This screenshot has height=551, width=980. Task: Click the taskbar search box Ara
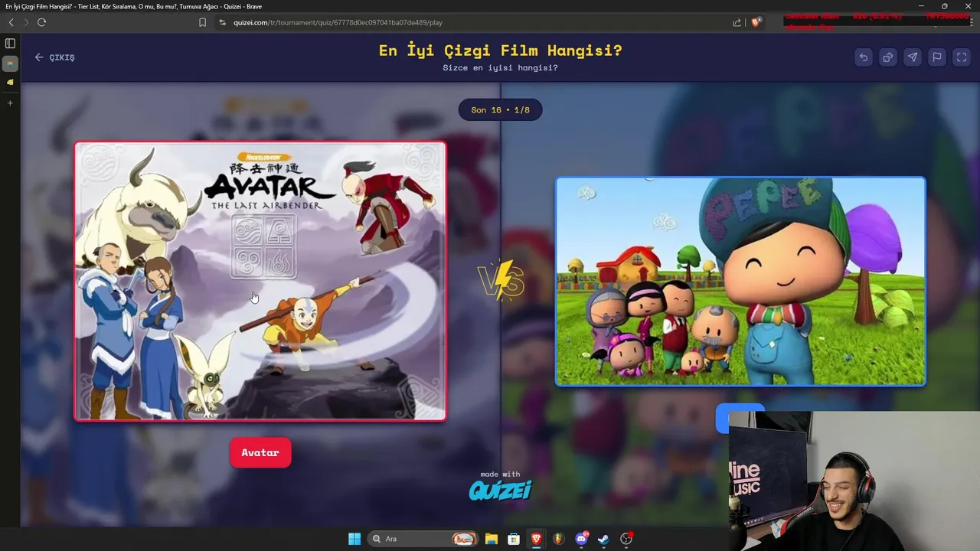(422, 539)
